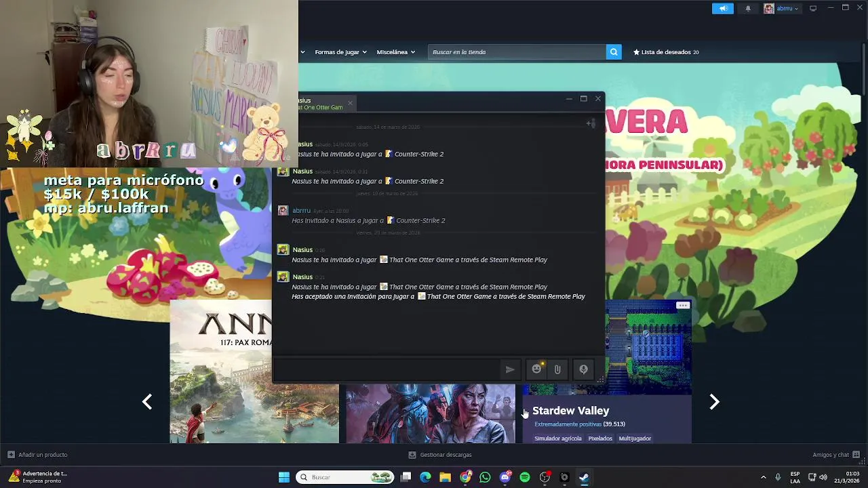Close the Nasius chat tab

coord(350,103)
